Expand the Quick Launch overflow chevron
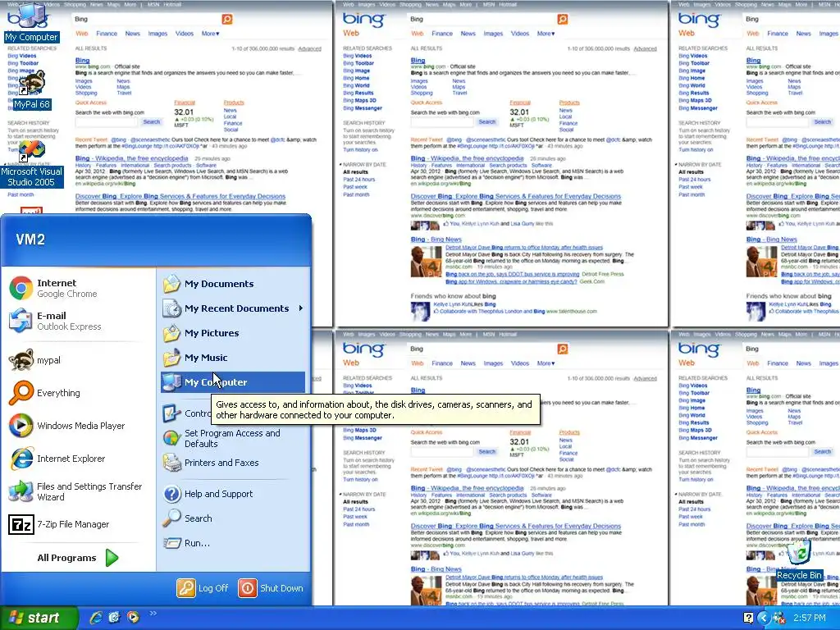The height and width of the screenshot is (630, 840). pos(153,614)
